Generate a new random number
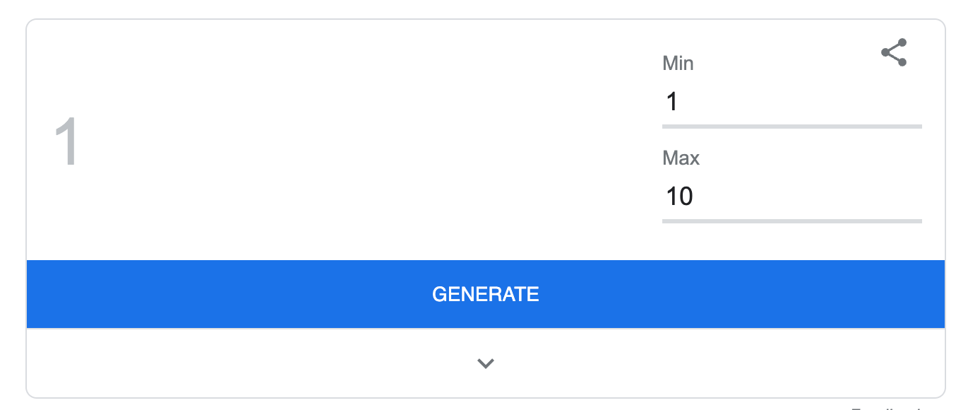Viewport: 980px width, 410px height. [x=485, y=294]
